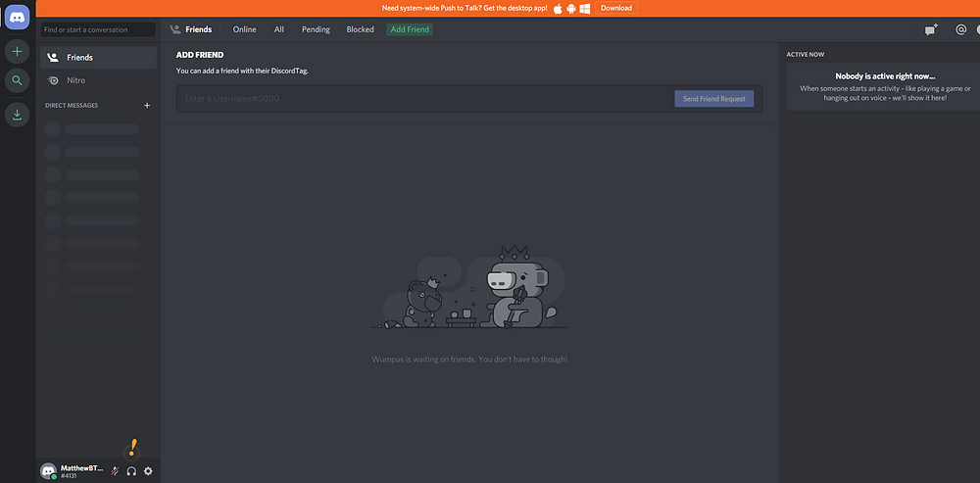Click 'Nobody is active right now...' text

[x=885, y=76]
